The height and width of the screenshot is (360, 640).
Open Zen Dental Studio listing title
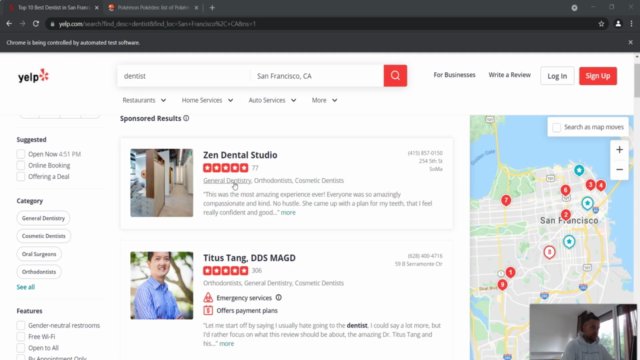240,155
